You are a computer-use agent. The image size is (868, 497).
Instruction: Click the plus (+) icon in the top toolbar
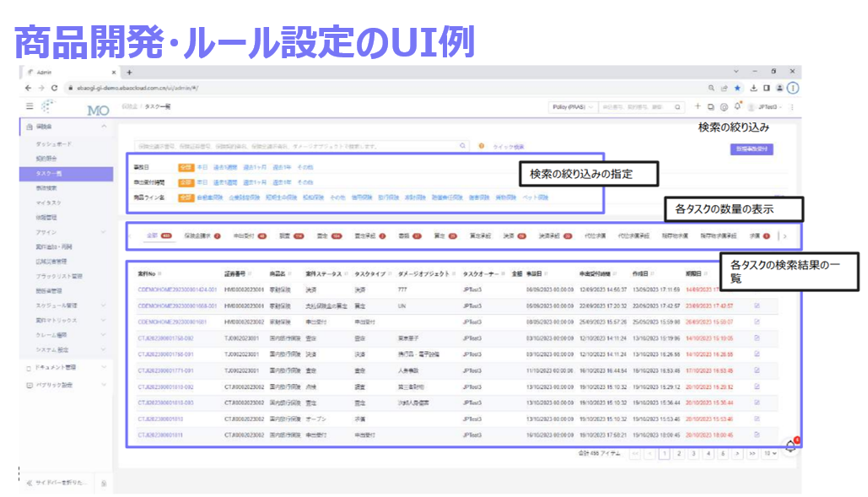[698, 106]
